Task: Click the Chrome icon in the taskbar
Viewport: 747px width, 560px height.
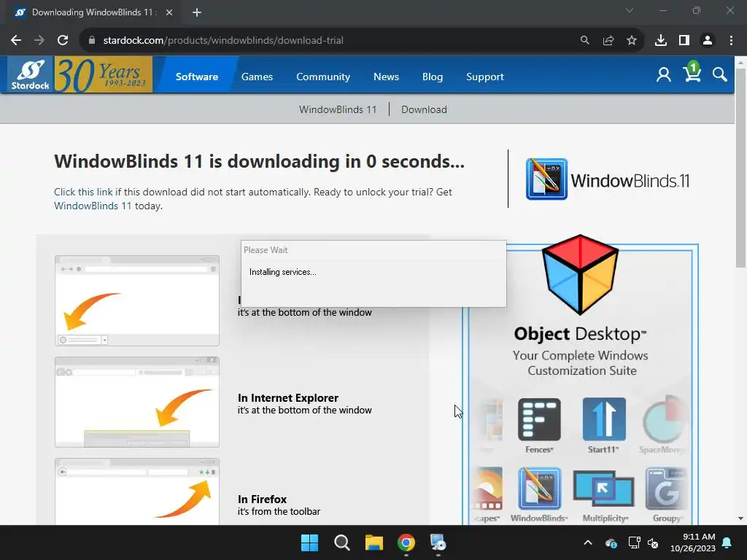Action: (x=406, y=542)
